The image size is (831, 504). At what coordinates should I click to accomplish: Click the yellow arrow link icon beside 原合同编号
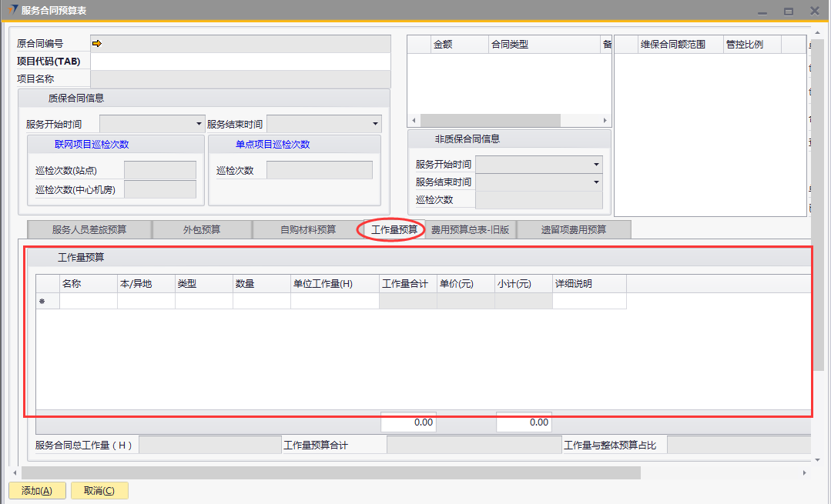point(97,44)
